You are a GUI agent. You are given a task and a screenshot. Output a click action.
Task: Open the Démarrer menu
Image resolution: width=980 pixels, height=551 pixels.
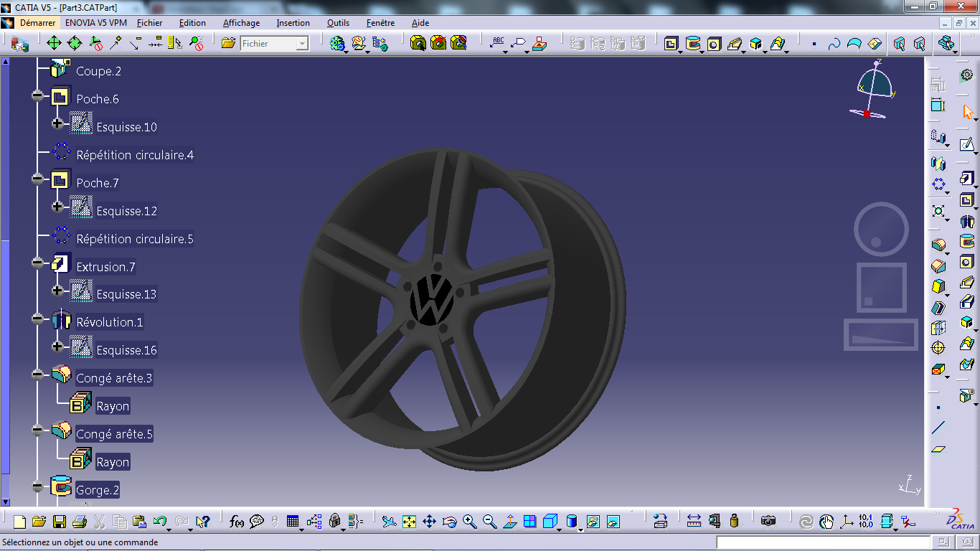pyautogui.click(x=37, y=23)
